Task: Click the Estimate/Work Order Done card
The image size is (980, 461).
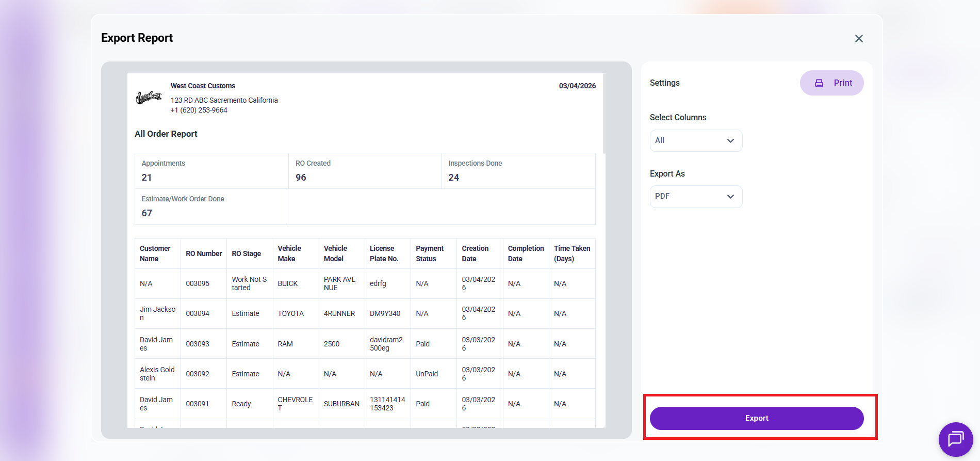Action: point(211,206)
